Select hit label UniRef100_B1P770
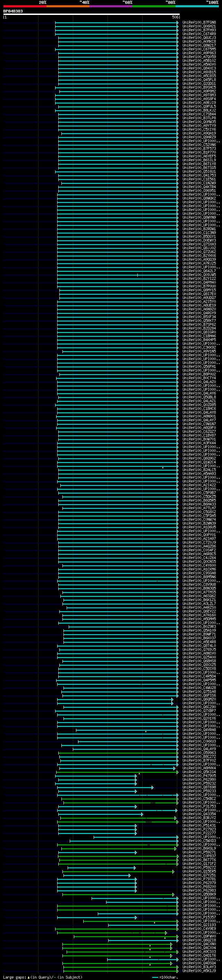This screenshot has height=980, width=222. pyautogui.click(x=199, y=153)
